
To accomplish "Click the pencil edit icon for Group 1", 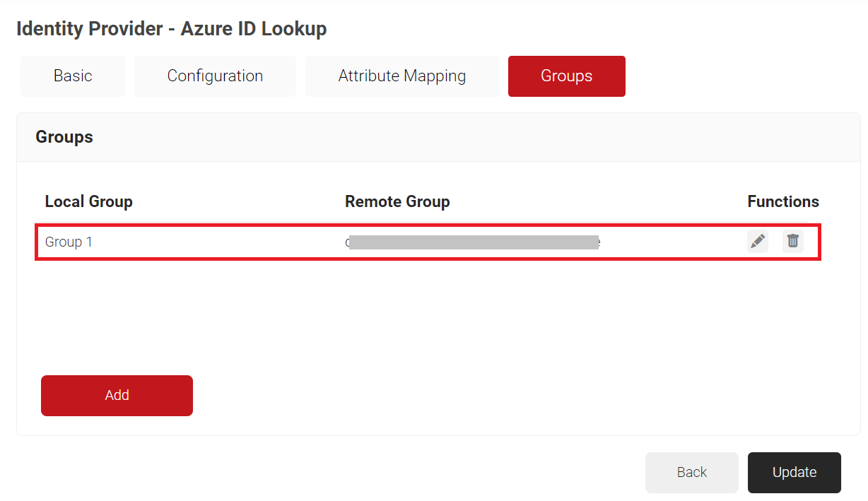I will point(758,242).
